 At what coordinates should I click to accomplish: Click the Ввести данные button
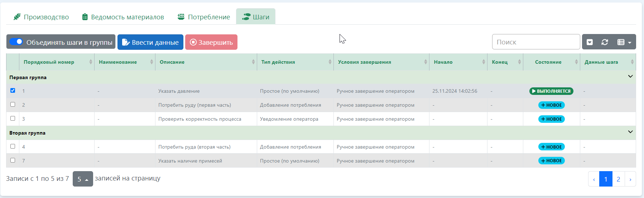(150, 42)
